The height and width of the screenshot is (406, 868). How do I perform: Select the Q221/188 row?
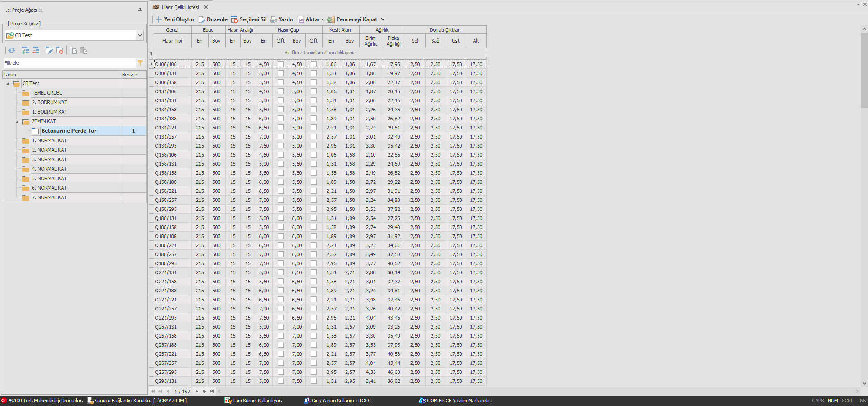(x=320, y=291)
